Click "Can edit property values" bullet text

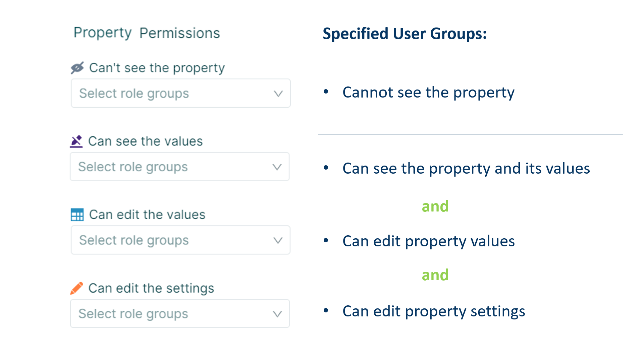[428, 241]
